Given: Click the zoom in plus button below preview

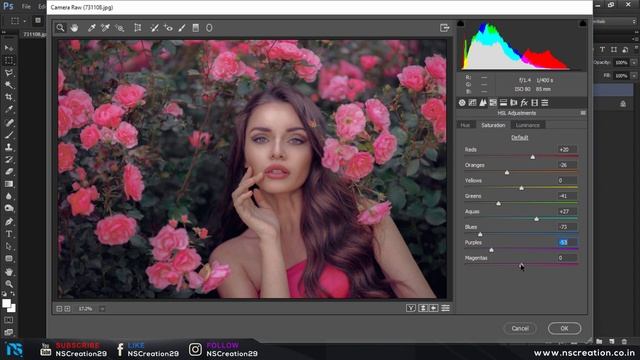Looking at the screenshot, I should pos(67,309).
